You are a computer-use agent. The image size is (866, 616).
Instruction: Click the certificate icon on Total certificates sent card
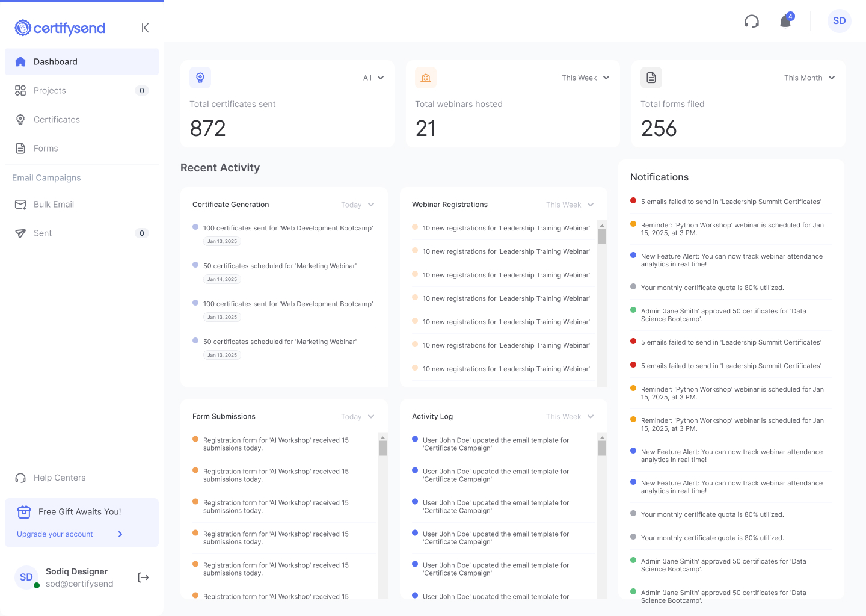[200, 78]
